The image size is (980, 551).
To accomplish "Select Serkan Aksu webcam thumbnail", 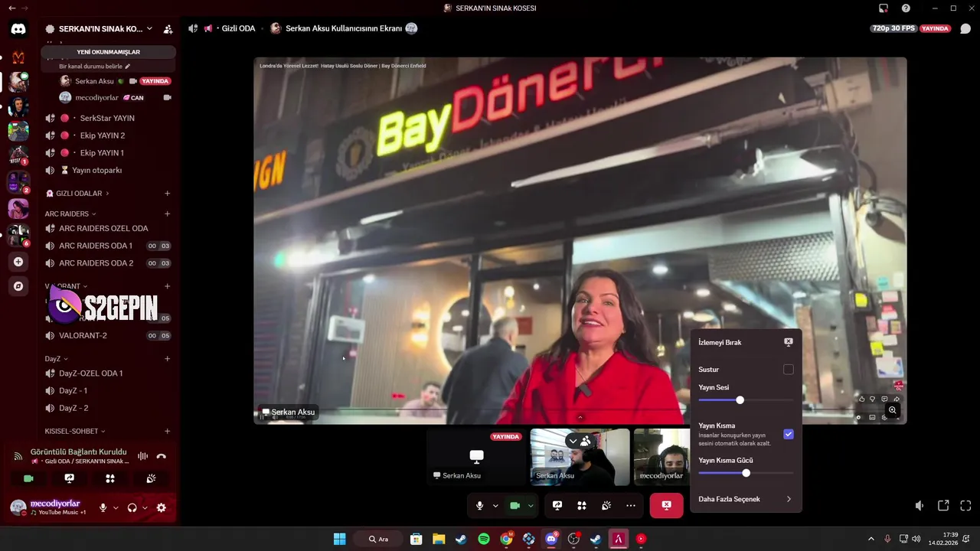I will tap(580, 457).
